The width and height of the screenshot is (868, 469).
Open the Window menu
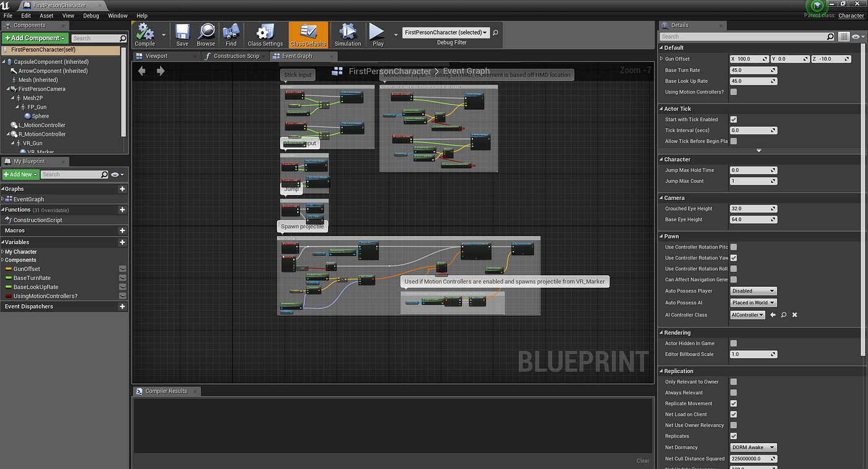tap(118, 15)
